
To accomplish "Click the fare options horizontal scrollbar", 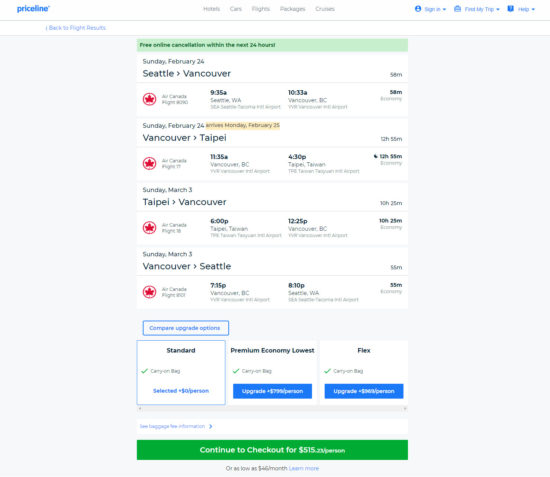I will 272,409.
